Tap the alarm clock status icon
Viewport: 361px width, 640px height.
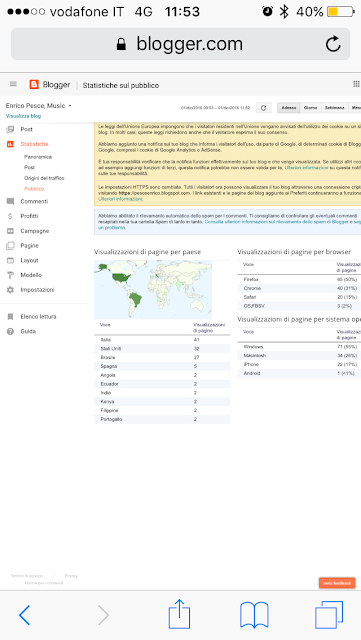click(267, 11)
